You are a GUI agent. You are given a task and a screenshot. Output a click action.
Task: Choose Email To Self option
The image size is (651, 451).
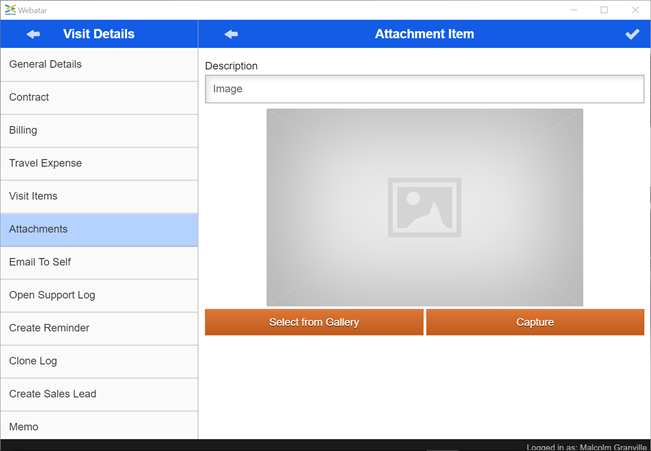pyautogui.click(x=99, y=263)
